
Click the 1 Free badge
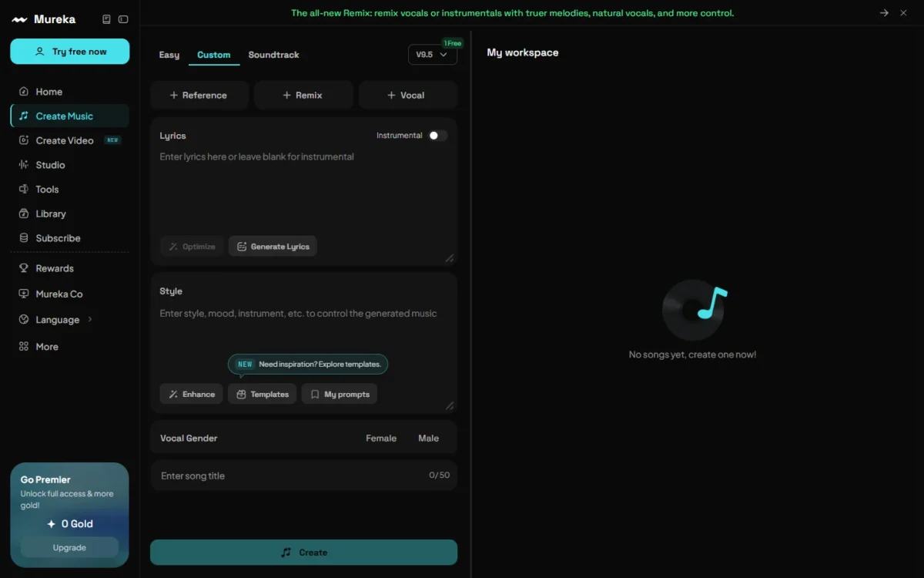pos(452,43)
